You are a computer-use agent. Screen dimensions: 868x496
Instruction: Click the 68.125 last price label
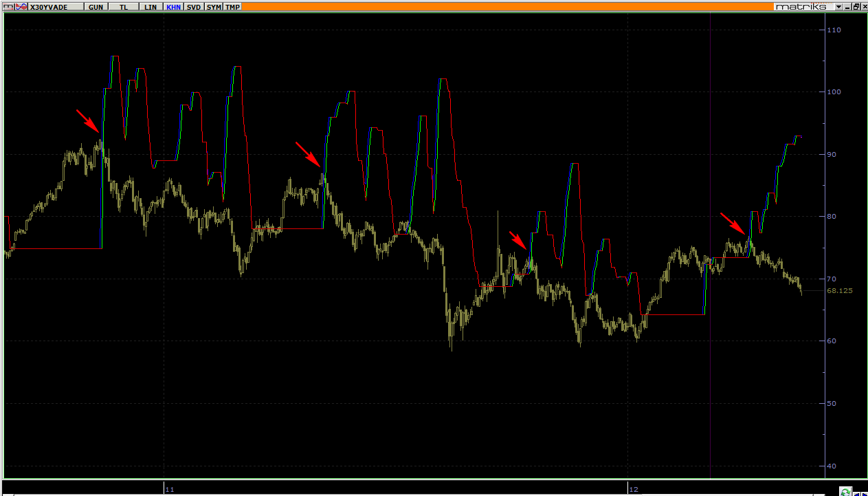pos(839,291)
